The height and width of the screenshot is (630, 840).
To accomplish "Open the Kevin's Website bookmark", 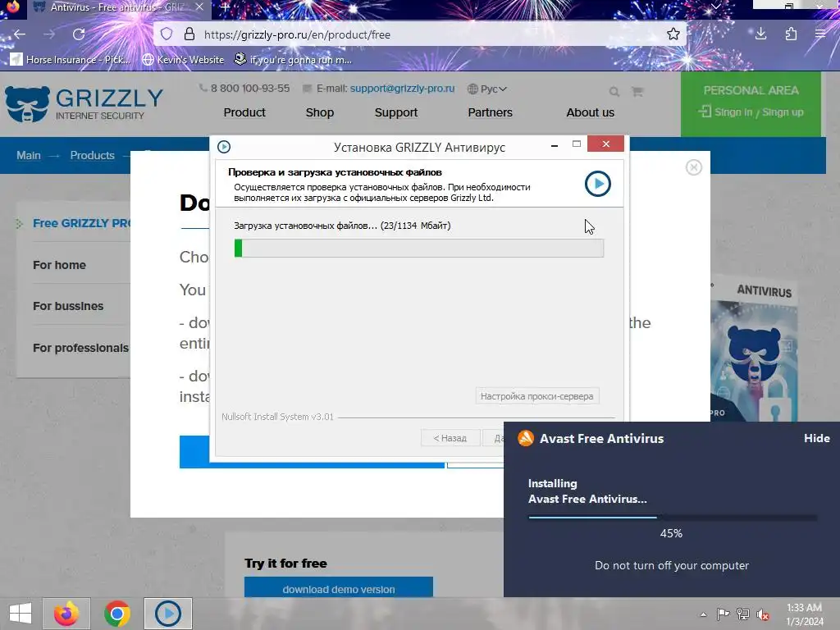I will coord(183,59).
